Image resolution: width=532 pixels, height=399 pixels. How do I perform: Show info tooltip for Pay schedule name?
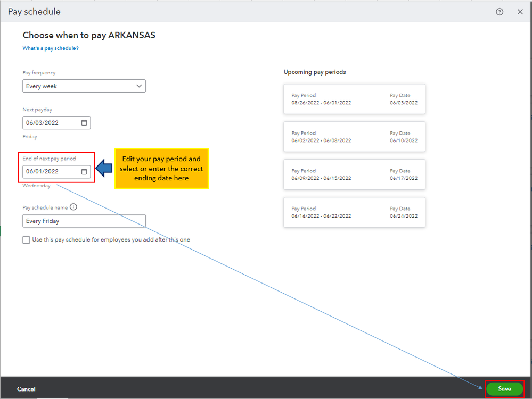(x=73, y=207)
